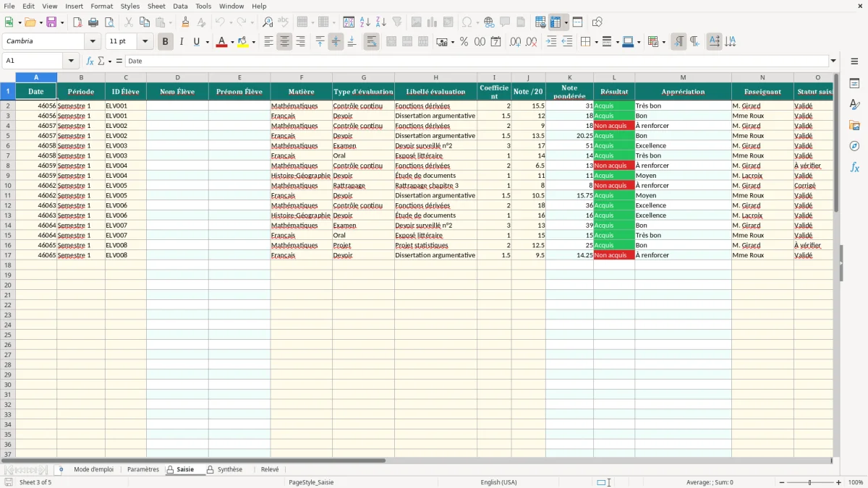Sort descending Z to A
This screenshot has width=868, height=488.
(x=381, y=22)
